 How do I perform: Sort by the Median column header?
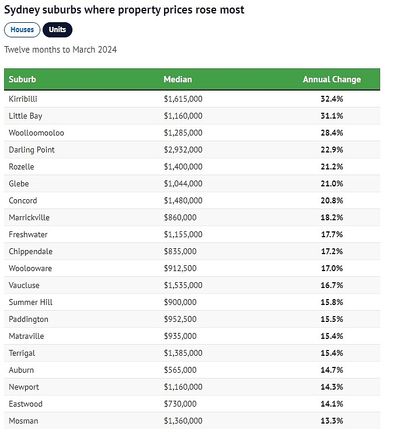(178, 79)
